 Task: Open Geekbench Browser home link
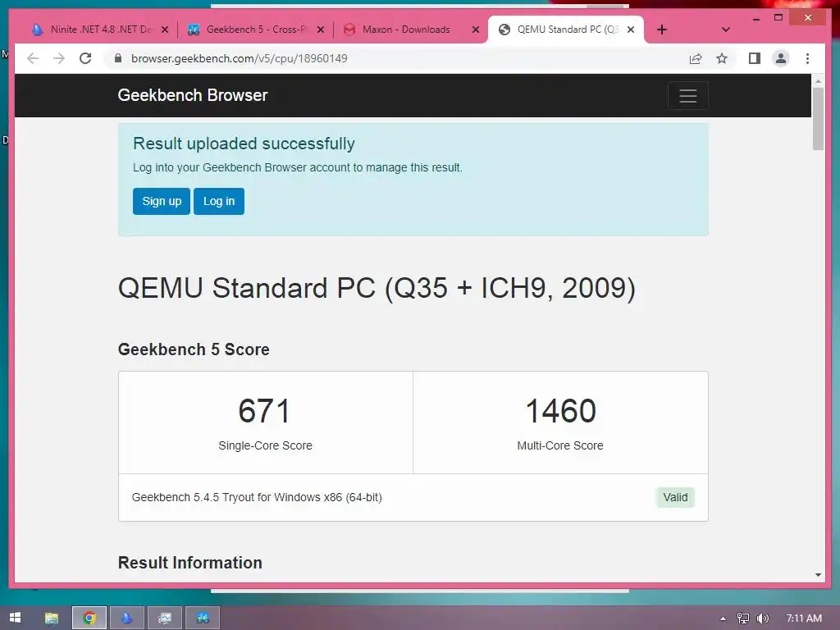192,95
